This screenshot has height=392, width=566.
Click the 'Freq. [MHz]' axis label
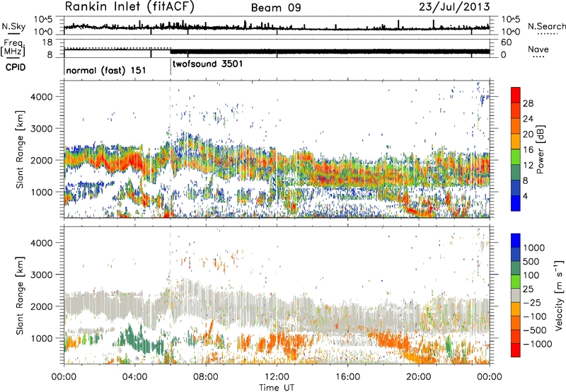click(x=13, y=47)
